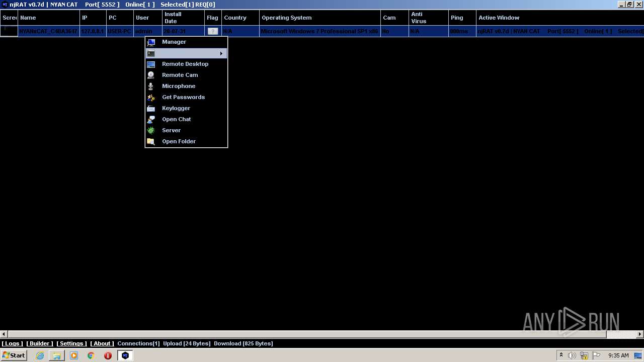
Task: Click the Show Desktop button
Action: 638,355
